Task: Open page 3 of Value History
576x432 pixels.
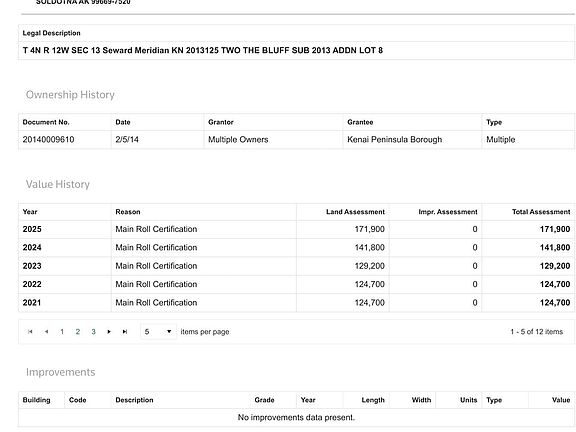Action: click(x=93, y=332)
